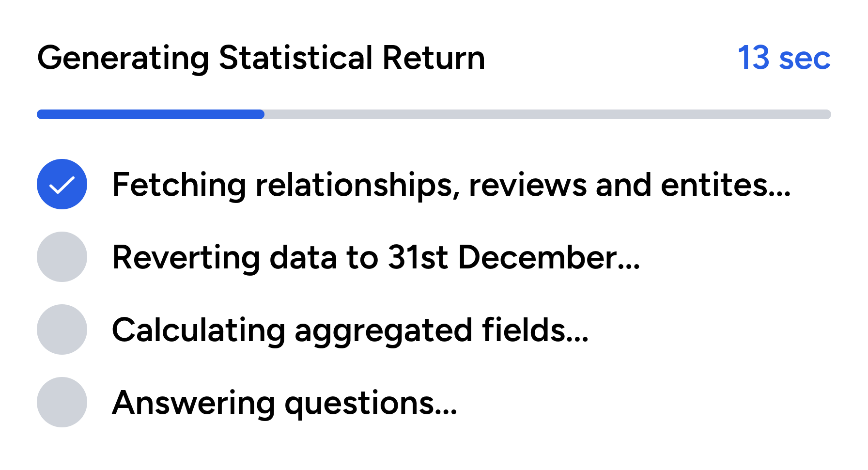Click the leading edge of the blue progress fill
The image size is (868, 470).
pyautogui.click(x=262, y=114)
